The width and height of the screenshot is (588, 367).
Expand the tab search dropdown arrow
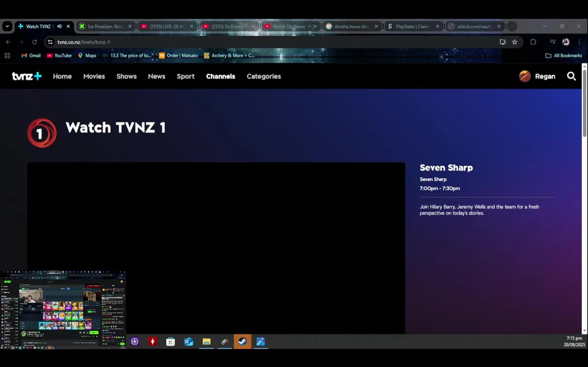point(7,27)
